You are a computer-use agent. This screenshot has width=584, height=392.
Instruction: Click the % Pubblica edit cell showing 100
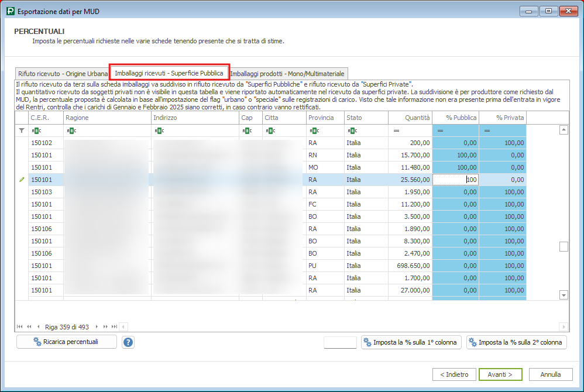pos(455,180)
